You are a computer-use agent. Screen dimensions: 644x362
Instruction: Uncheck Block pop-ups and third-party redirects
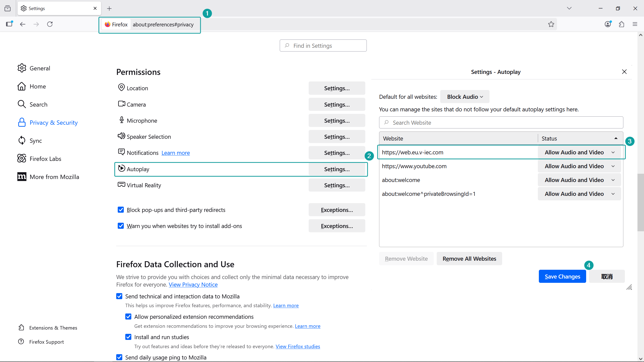pyautogui.click(x=121, y=210)
